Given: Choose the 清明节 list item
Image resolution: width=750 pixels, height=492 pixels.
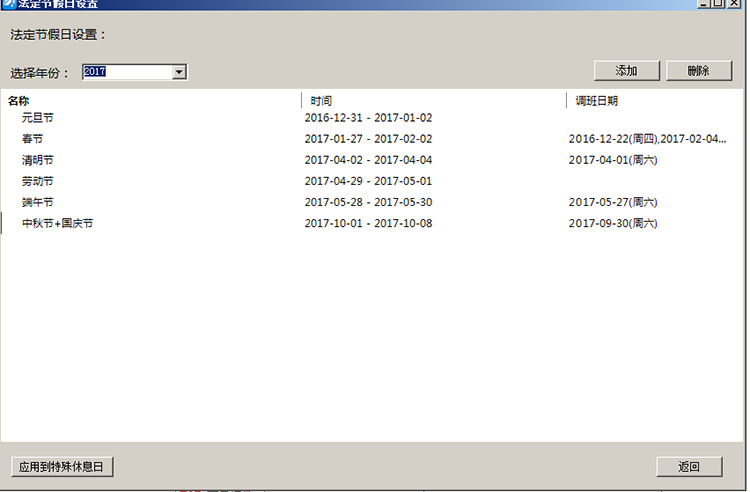Looking at the screenshot, I should pos(37,160).
